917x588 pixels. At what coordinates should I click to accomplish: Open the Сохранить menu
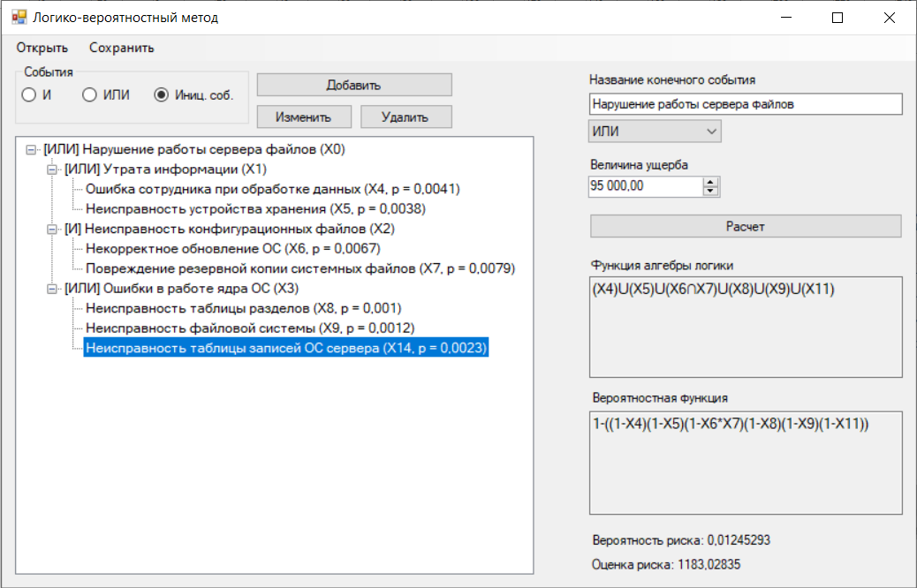122,48
